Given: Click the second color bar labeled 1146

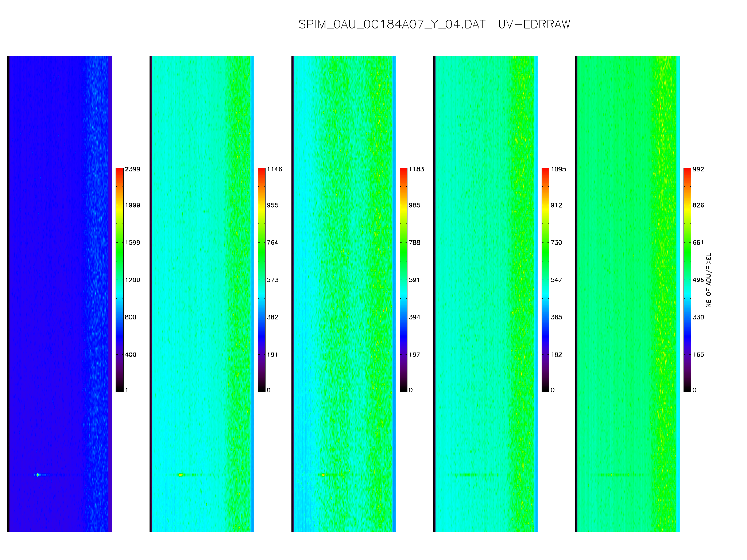Looking at the screenshot, I should [262, 280].
